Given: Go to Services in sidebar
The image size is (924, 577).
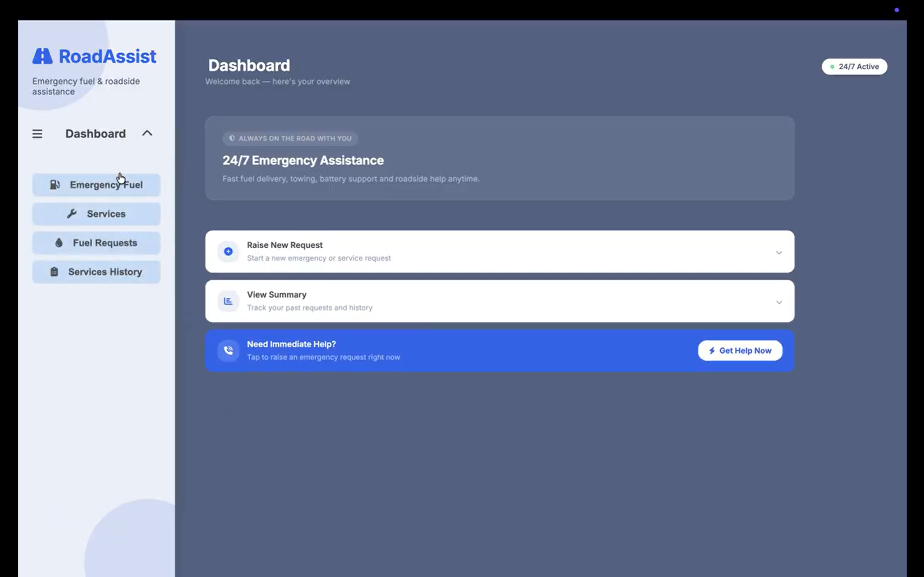Looking at the screenshot, I should (x=96, y=214).
